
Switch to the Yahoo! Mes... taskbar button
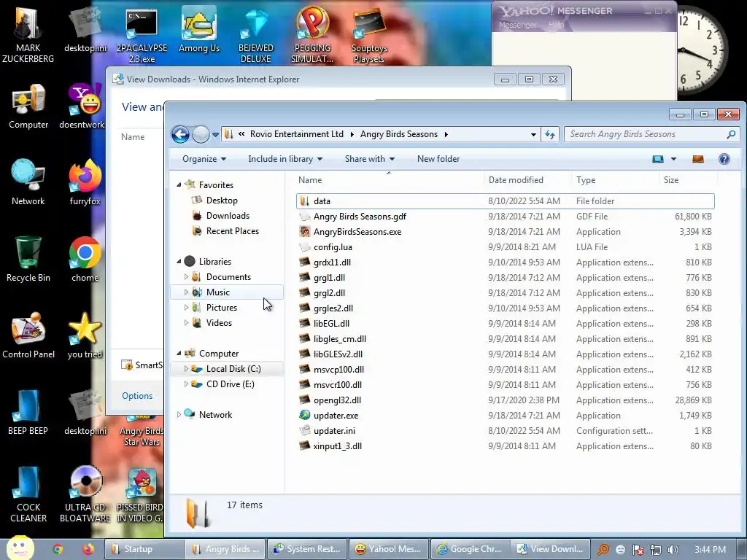tap(389, 549)
